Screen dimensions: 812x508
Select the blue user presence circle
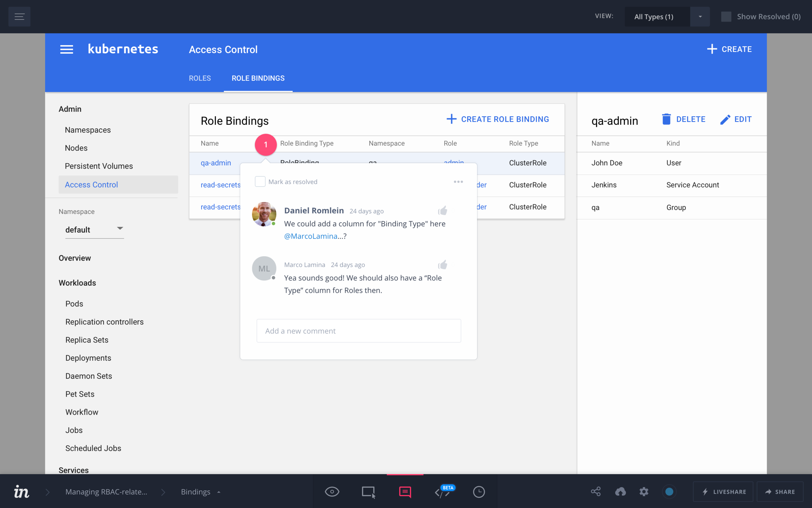click(x=669, y=491)
